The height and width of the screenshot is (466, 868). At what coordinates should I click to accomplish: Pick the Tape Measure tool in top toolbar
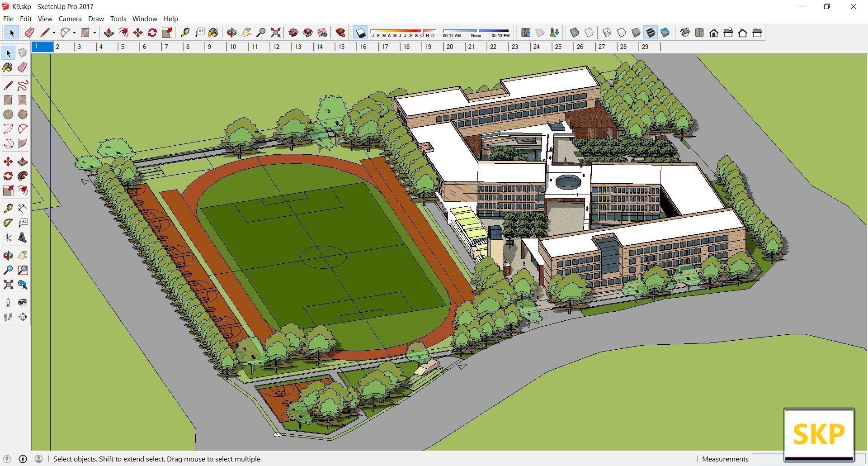(x=185, y=33)
